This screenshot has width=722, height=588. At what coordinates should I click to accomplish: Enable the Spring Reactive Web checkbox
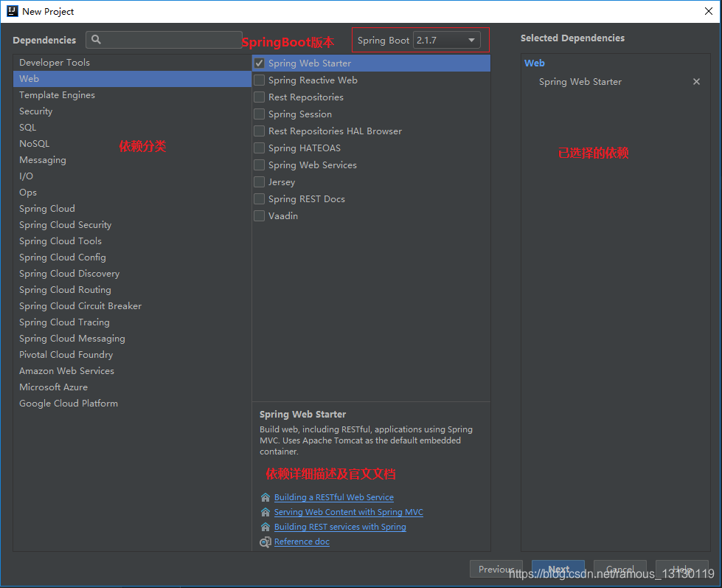[260, 80]
